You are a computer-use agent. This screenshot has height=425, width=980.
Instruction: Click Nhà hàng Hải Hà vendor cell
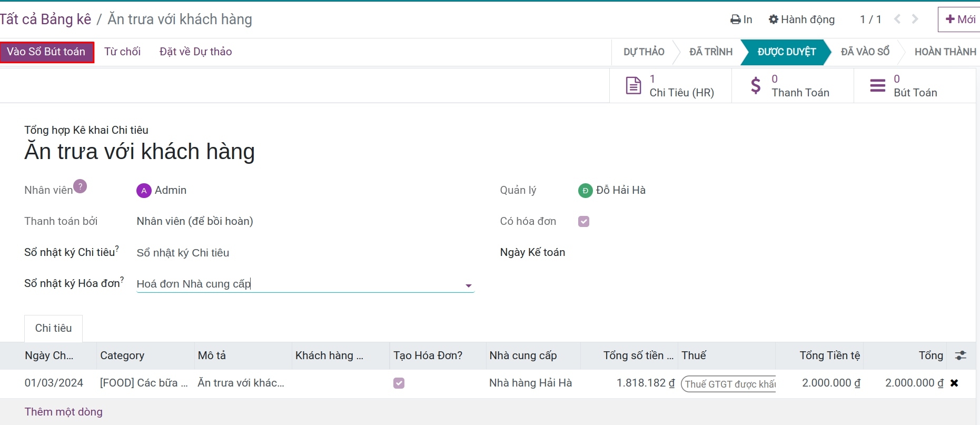pos(530,383)
